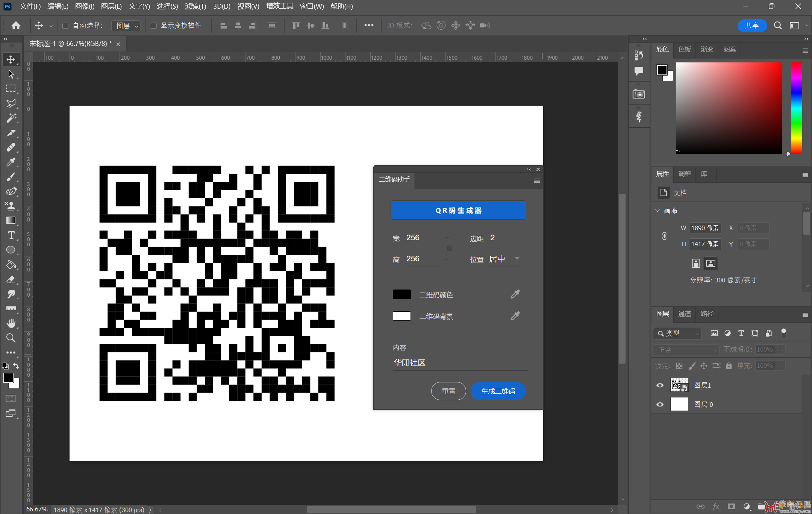Open the 图层 auto-select dropdown
Image resolution: width=812 pixels, height=514 pixels.
[126, 26]
